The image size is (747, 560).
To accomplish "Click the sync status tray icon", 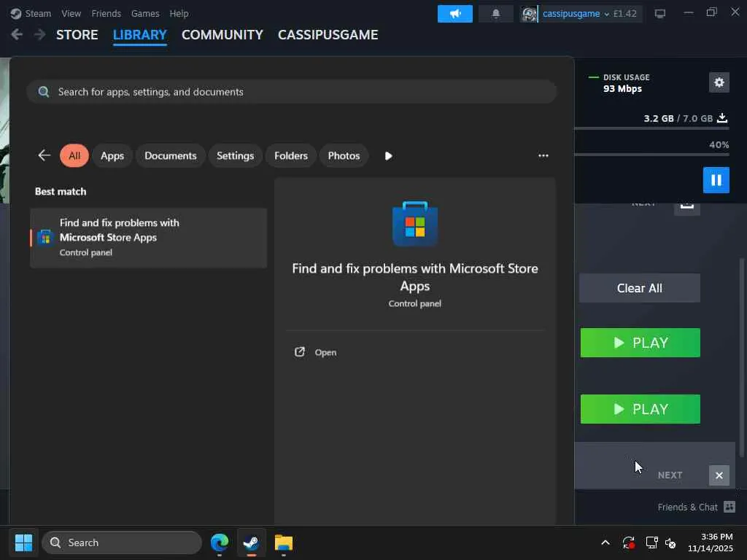I will point(628,542).
